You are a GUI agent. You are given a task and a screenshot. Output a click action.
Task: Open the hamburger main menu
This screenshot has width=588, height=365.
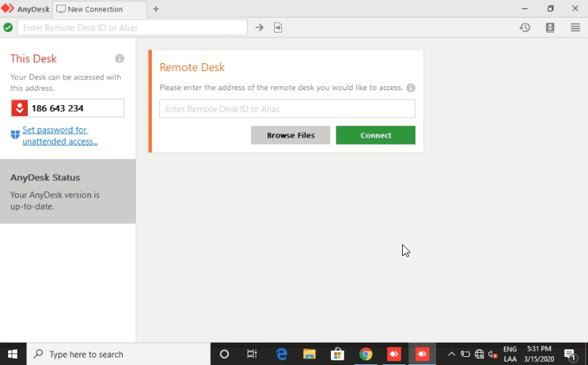(575, 27)
